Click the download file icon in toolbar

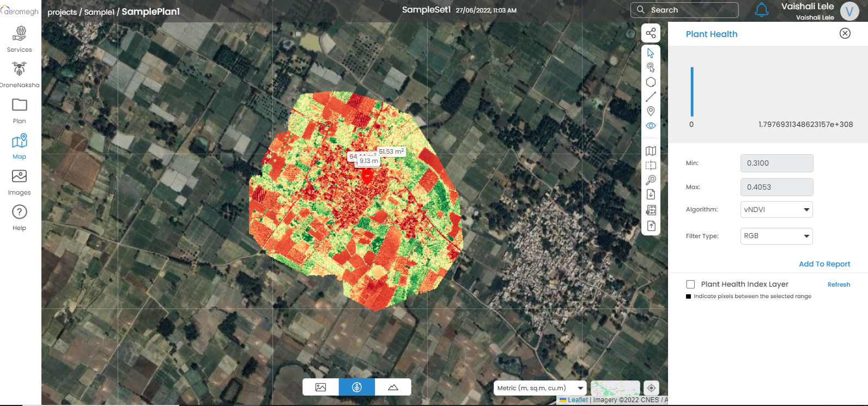(651, 195)
